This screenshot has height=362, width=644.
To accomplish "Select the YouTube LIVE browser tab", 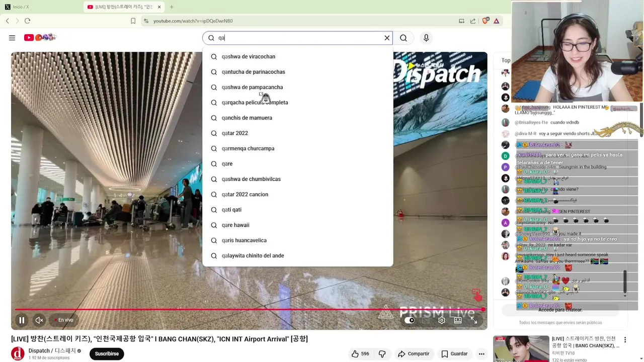I will click(x=124, y=7).
